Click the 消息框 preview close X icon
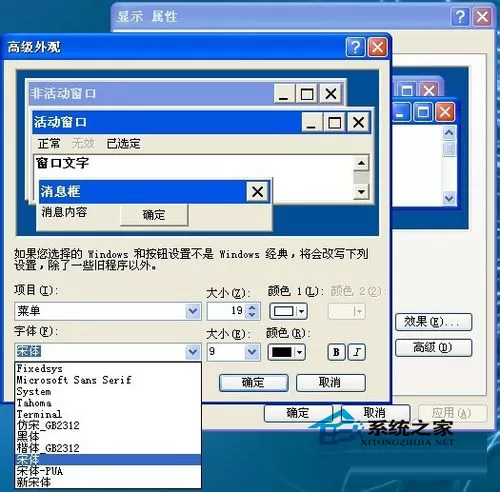 257,192
